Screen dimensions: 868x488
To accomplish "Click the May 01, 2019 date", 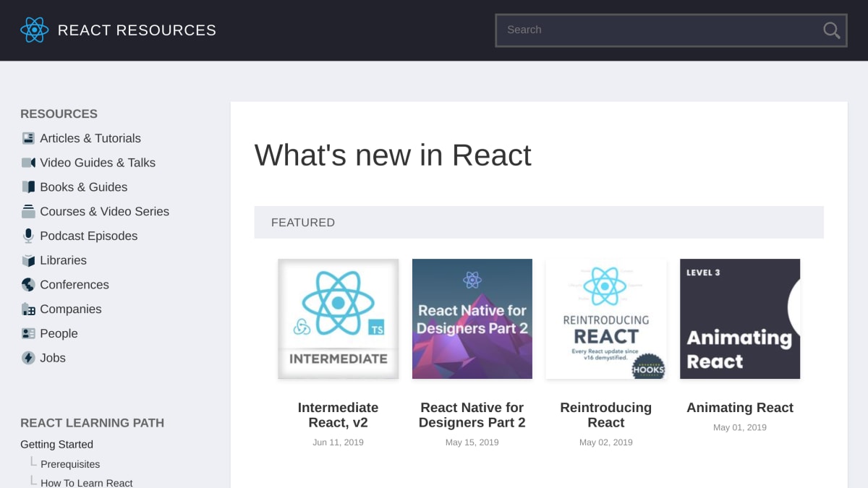I will [x=740, y=427].
